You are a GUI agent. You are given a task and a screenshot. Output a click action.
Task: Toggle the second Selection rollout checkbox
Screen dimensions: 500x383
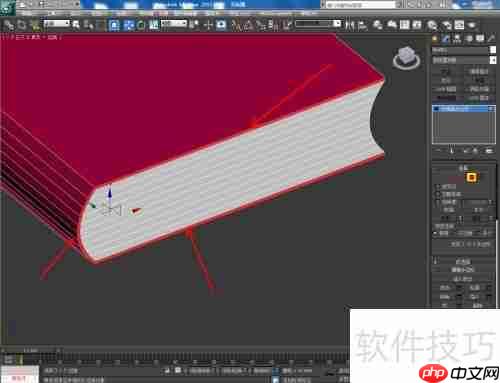[x=438, y=194]
